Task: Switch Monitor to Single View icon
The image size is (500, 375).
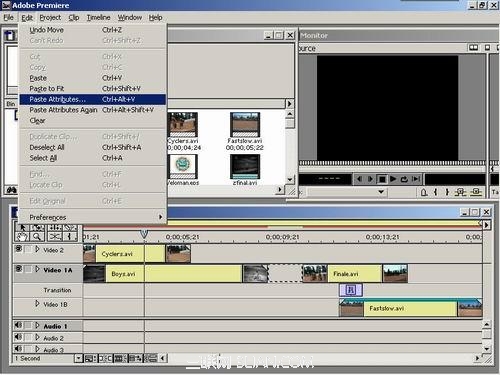Action: coord(487,48)
